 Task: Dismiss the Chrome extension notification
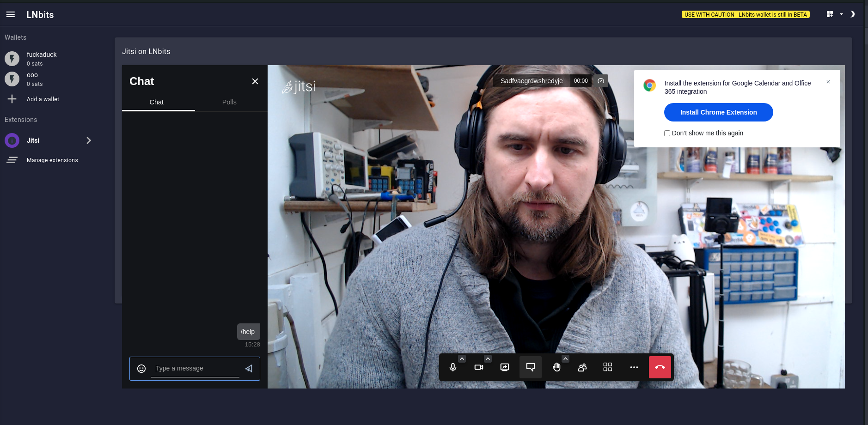(828, 82)
